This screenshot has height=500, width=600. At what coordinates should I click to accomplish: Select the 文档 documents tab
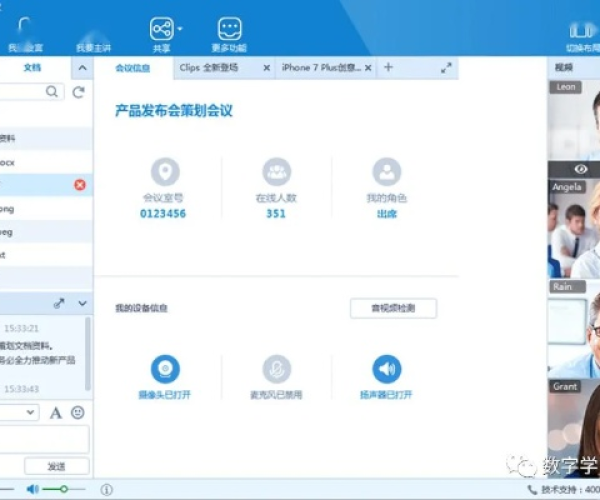point(32,68)
